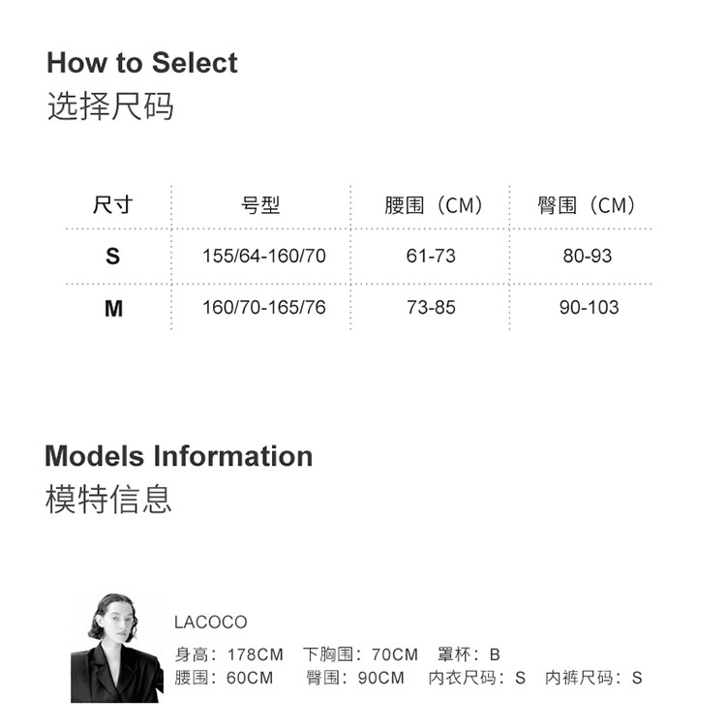Click the 155/64-160/70 size cell
Image resolution: width=726 pixels, height=728 pixels.
pyautogui.click(x=264, y=256)
